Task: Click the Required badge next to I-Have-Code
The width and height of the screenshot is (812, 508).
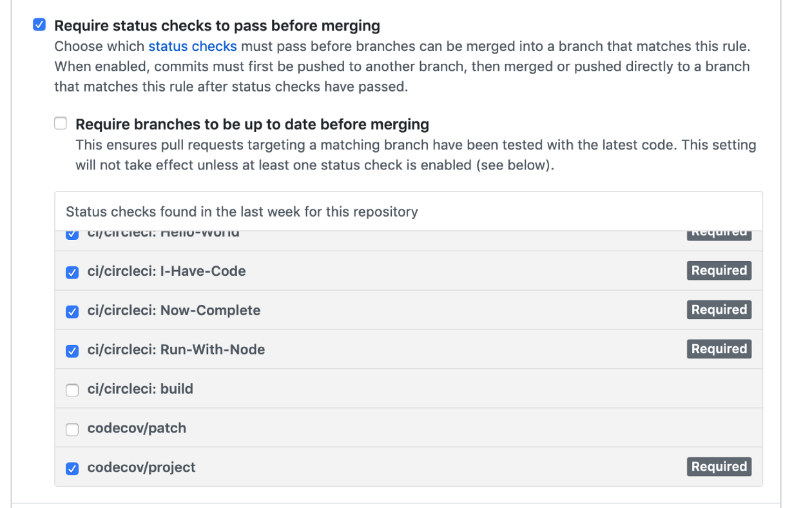Action: (719, 270)
